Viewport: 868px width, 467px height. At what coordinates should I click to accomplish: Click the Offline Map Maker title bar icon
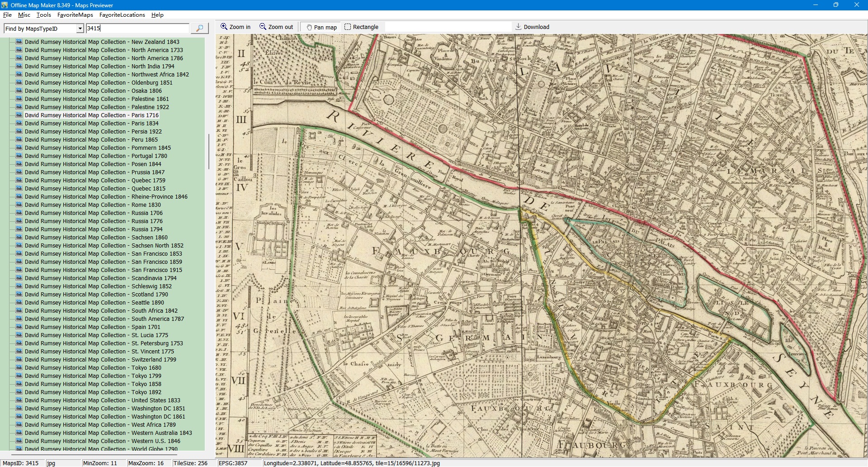tap(5, 5)
